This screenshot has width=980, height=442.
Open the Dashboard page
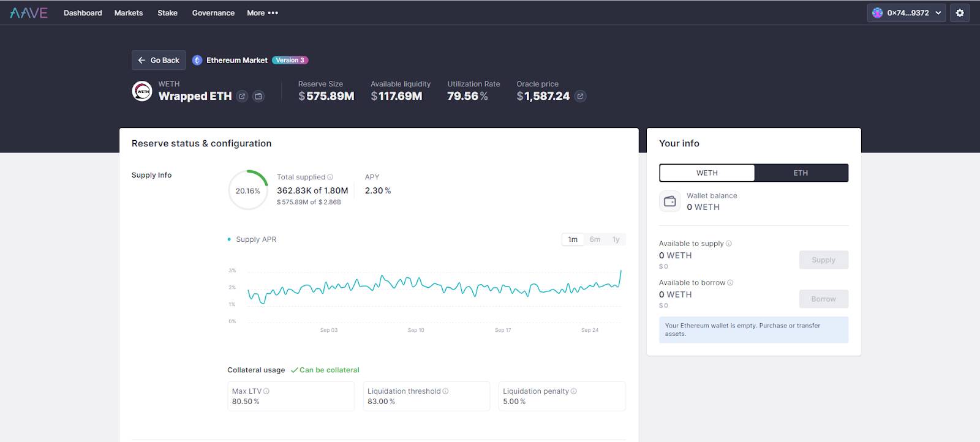(x=83, y=13)
